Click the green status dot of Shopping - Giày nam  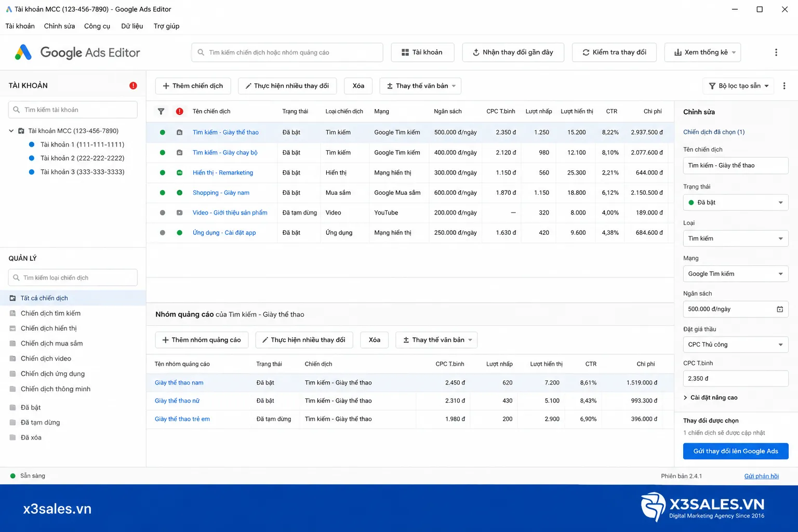tap(163, 193)
